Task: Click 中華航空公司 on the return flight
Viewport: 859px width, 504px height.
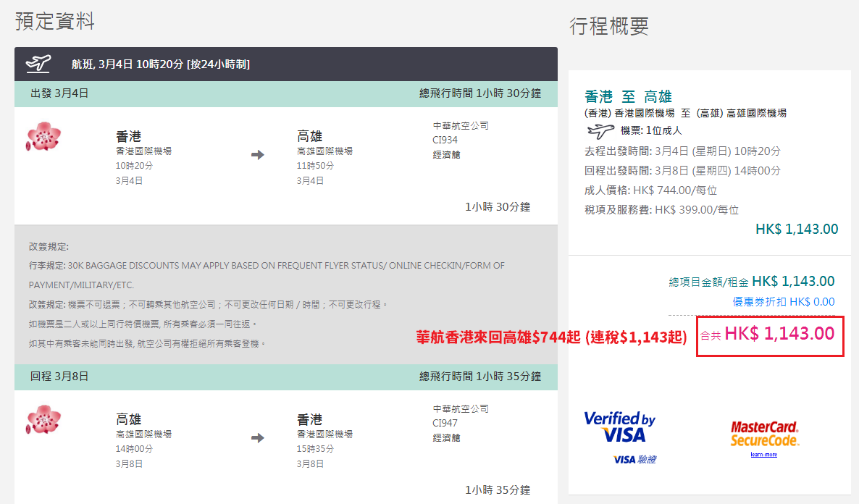Action: tap(461, 408)
